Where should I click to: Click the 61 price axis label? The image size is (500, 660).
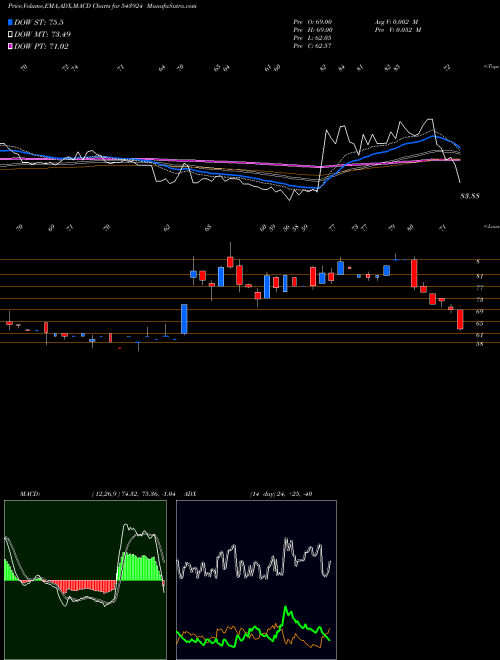[479, 335]
